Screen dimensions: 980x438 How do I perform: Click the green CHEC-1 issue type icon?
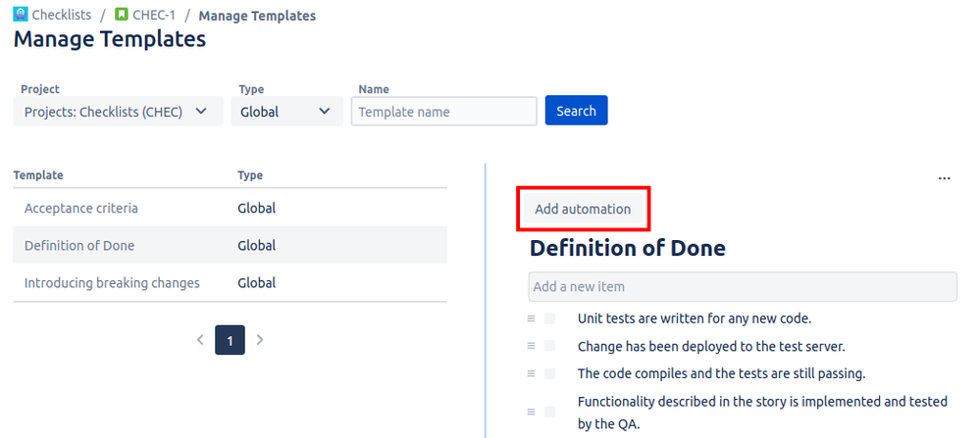coord(122,15)
